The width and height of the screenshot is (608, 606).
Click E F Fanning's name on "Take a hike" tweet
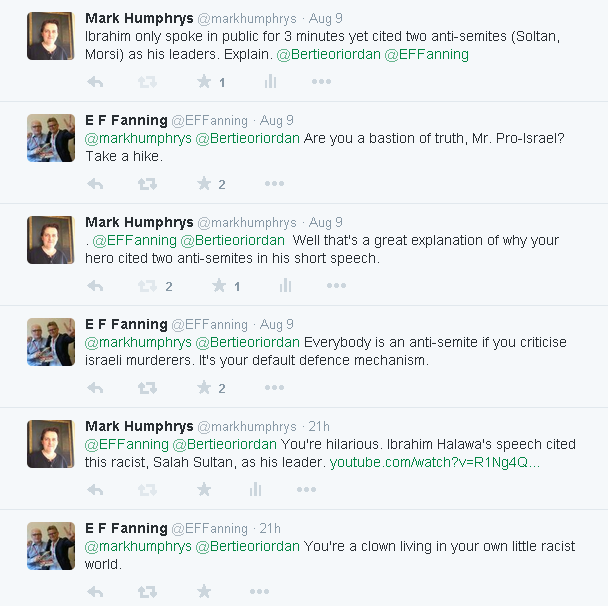126,120
